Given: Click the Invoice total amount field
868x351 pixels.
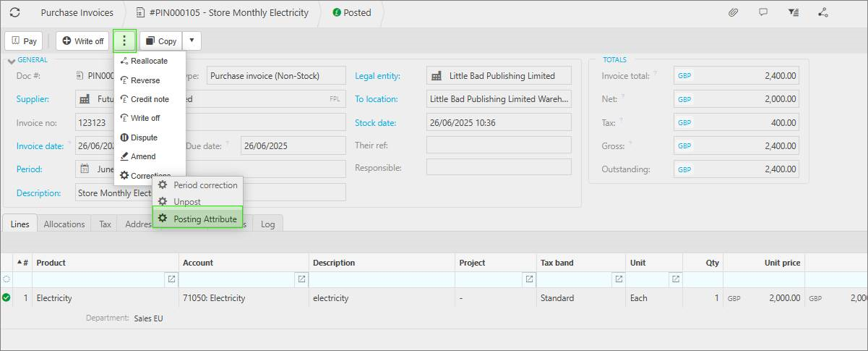Looking at the screenshot, I should pyautogui.click(x=736, y=75).
